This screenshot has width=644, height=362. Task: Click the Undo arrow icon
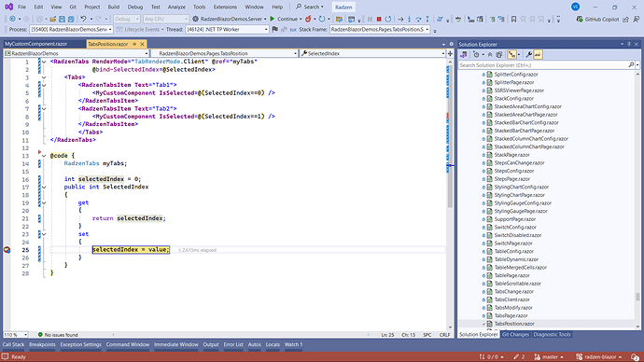83,19
